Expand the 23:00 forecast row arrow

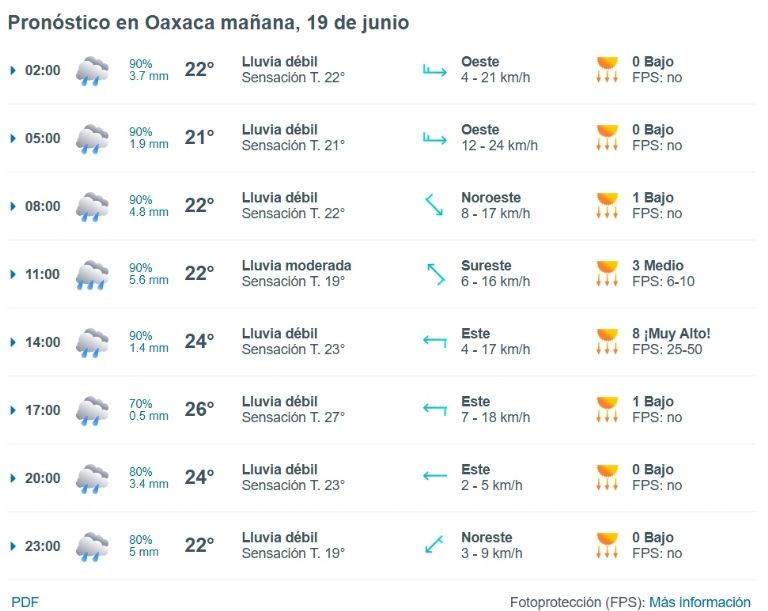13,546
